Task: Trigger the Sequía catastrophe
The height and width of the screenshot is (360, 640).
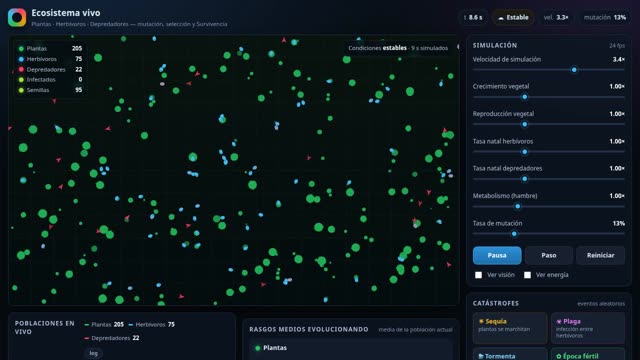Action: [510, 328]
